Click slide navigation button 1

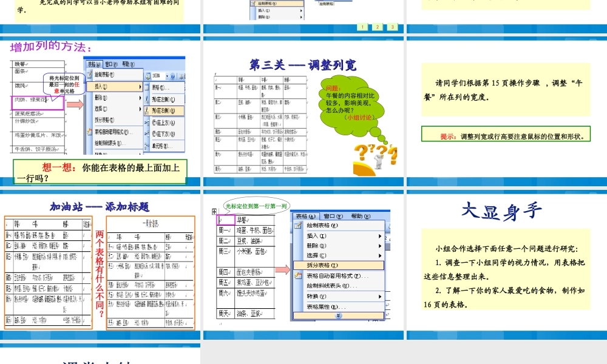tap(362, 27)
